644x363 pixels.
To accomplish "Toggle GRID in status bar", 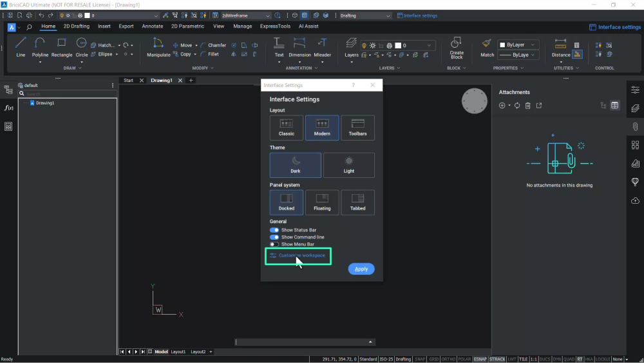I will coord(433,359).
